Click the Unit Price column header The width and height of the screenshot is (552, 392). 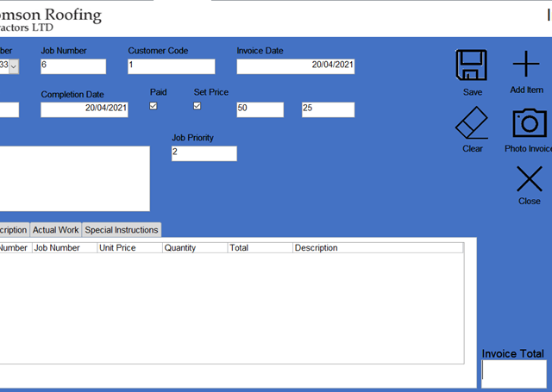click(129, 248)
